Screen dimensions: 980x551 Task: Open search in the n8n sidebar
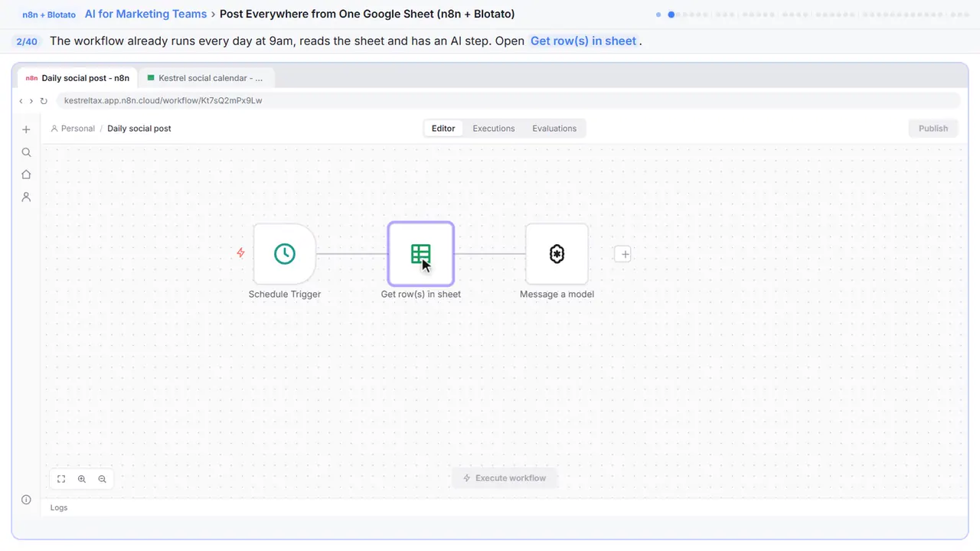pyautogui.click(x=26, y=152)
